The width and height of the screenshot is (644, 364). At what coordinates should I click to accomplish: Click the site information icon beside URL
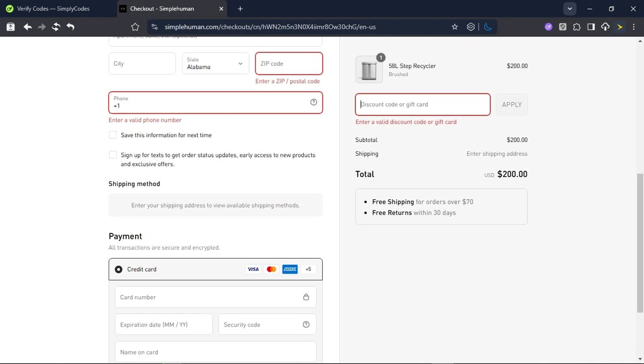[155, 27]
